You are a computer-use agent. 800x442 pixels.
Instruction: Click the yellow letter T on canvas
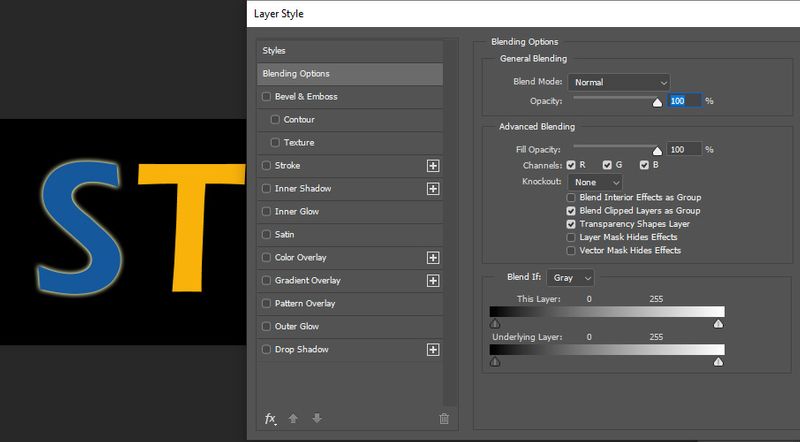point(191,228)
